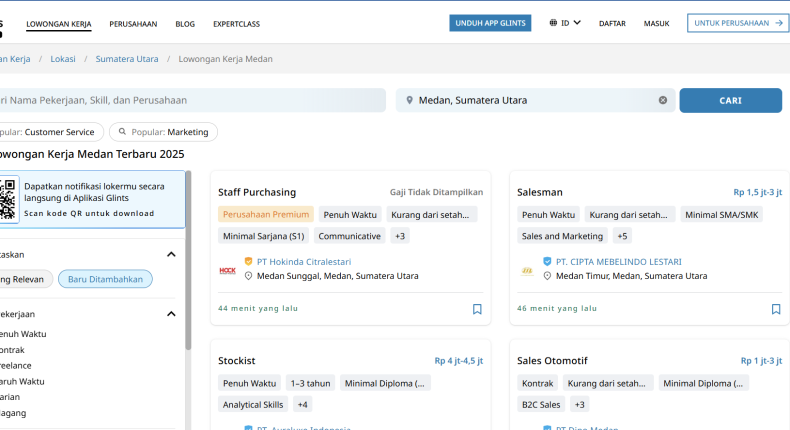The width and height of the screenshot is (790, 430).
Task: Click the PT Hokinda Citralestari HOCK logo
Action: pos(228,271)
